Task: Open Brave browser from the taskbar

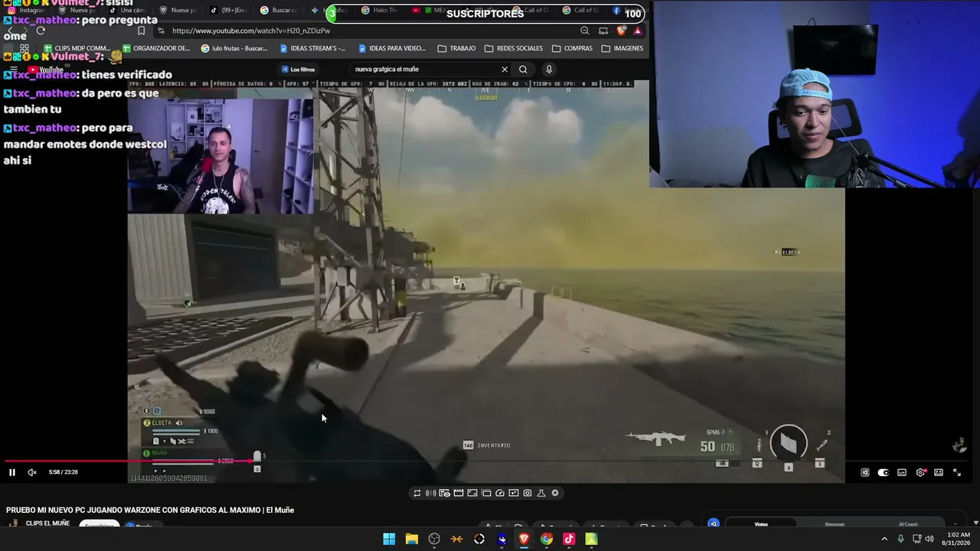Action: (x=524, y=539)
